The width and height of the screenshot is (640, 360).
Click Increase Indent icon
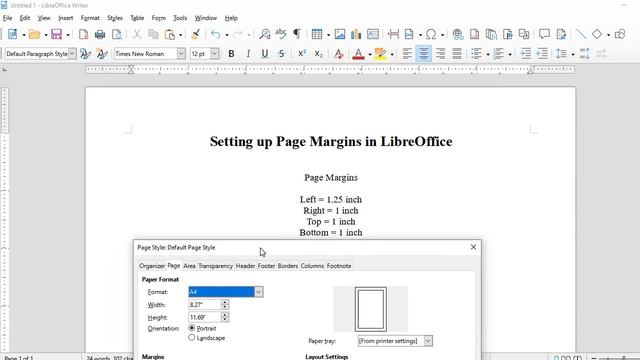[526, 54]
